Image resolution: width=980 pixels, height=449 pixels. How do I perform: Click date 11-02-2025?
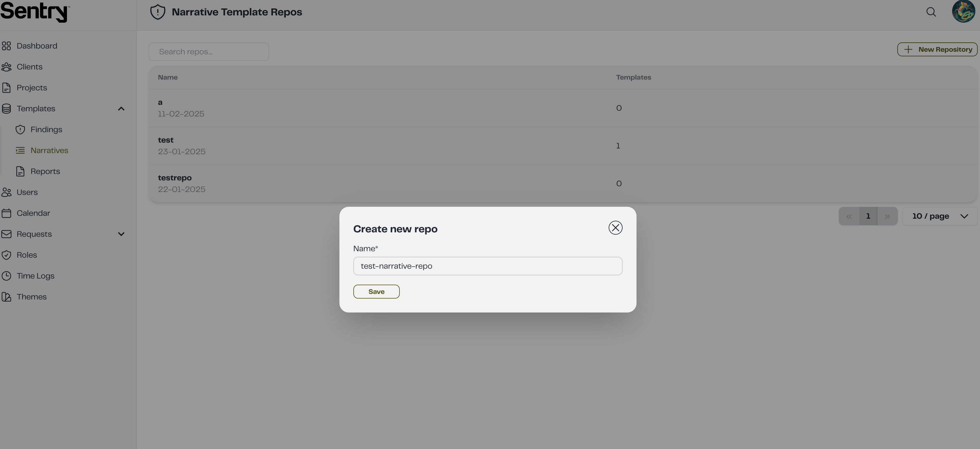[181, 114]
